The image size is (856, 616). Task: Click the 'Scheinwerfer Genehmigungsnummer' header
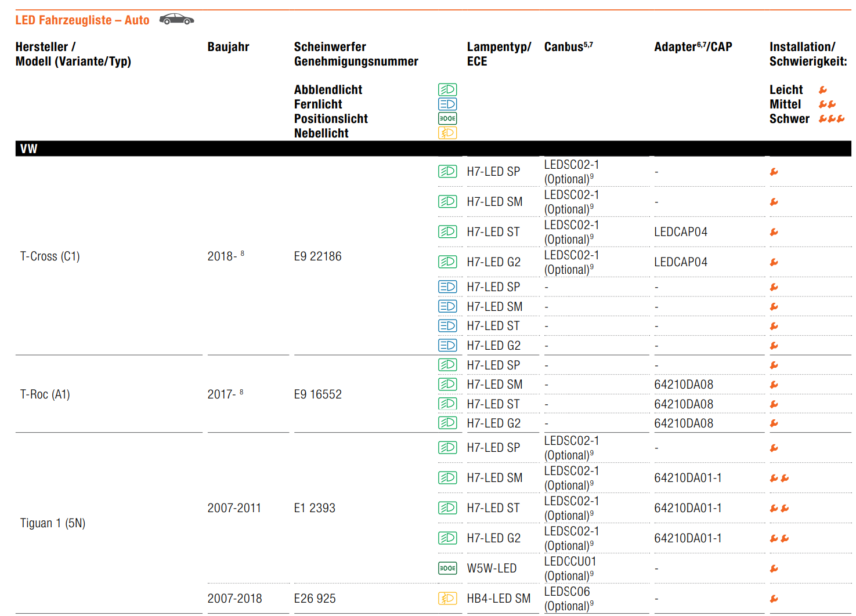click(356, 54)
